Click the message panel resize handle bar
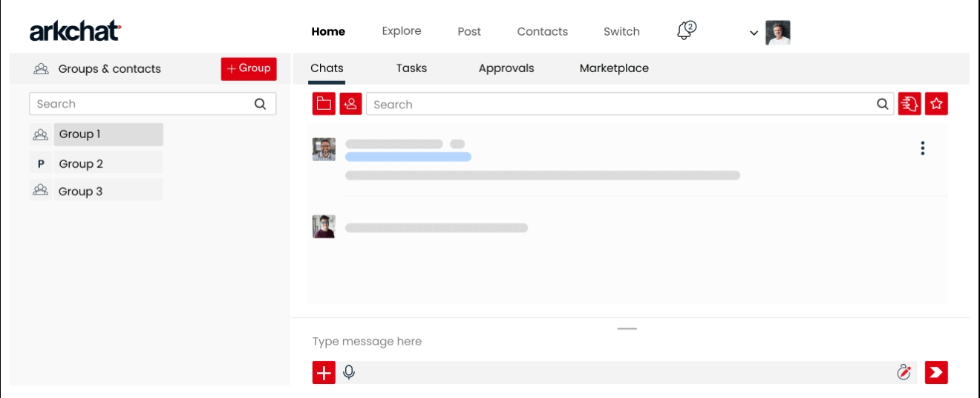Image resolution: width=980 pixels, height=398 pixels. click(x=627, y=328)
